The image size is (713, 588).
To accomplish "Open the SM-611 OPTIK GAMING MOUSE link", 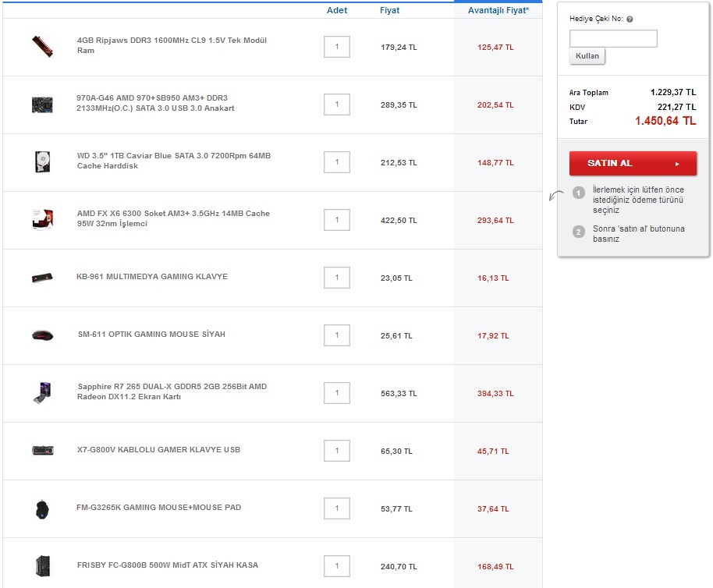I will (151, 335).
